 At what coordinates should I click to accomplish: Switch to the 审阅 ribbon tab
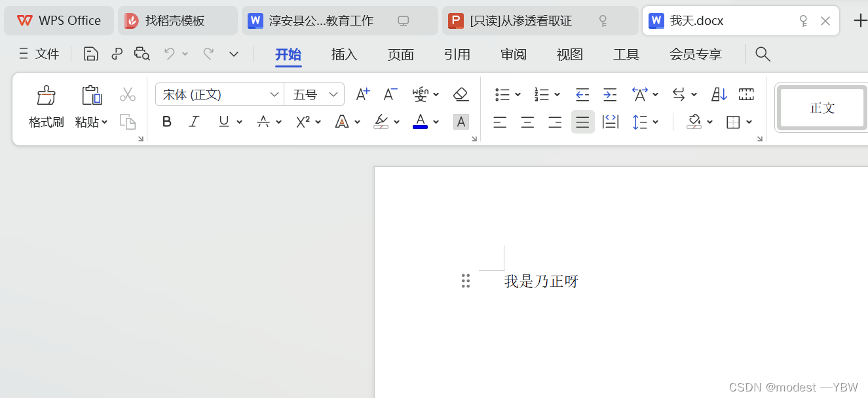[514, 54]
